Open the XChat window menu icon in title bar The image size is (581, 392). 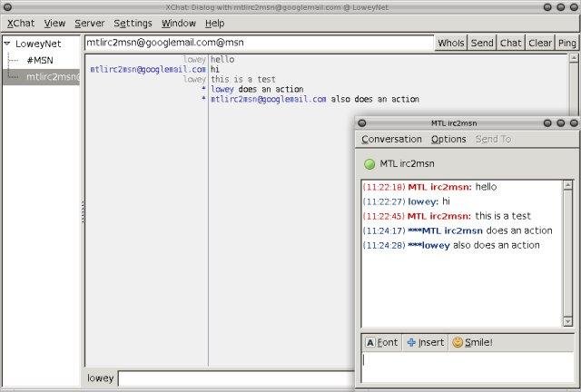tap(7, 7)
